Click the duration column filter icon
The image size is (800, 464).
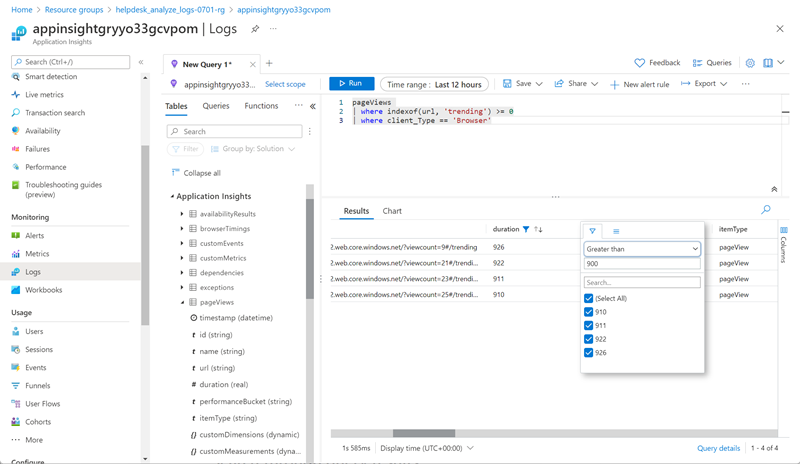(x=526, y=229)
